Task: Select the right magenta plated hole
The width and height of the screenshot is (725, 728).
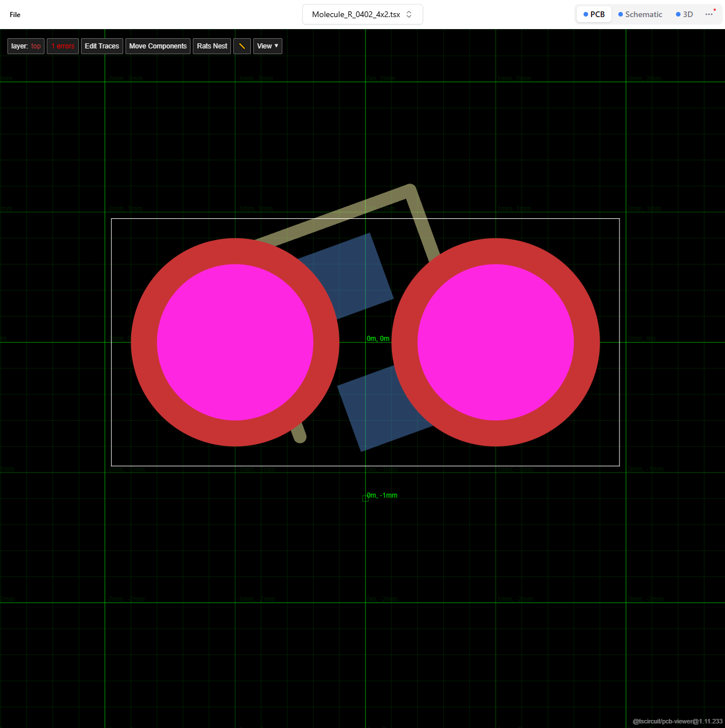Action: 496,342
